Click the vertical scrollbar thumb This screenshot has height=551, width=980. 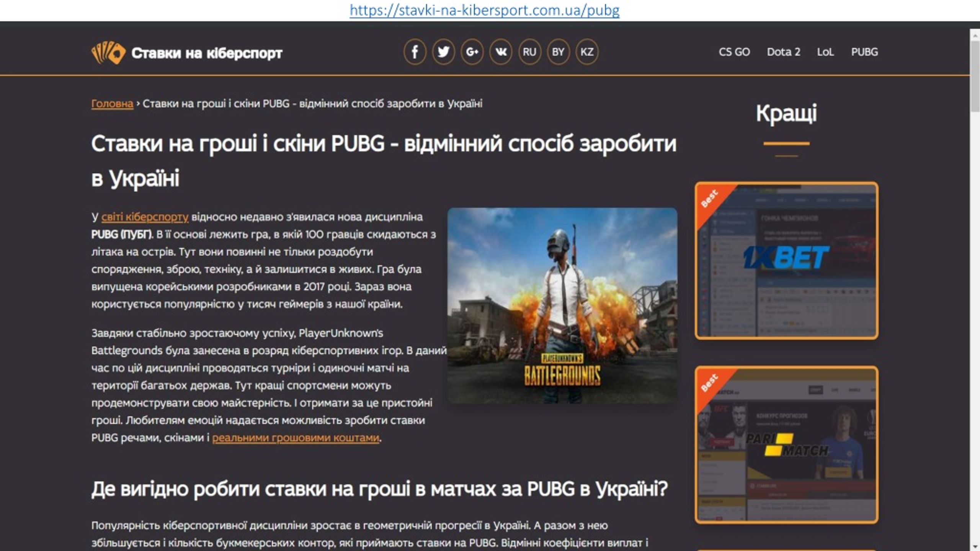click(975, 77)
